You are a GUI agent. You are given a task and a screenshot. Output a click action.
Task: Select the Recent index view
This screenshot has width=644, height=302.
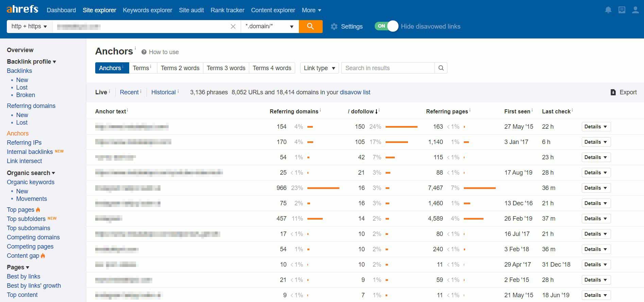129,92
